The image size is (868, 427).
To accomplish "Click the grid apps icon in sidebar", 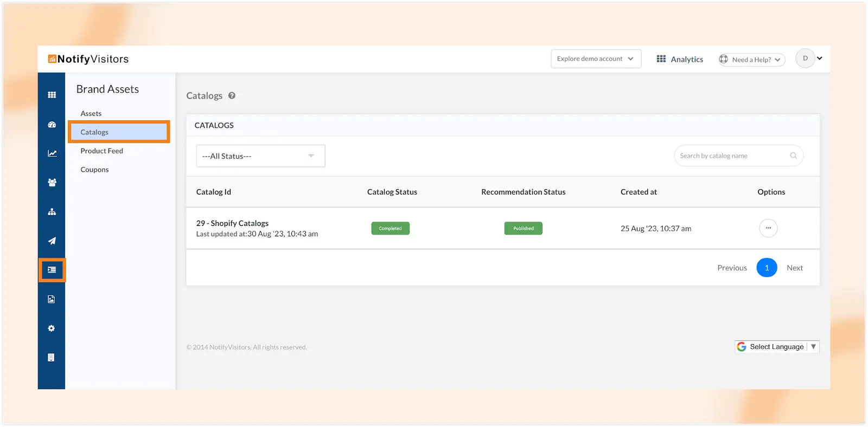I will [x=52, y=95].
